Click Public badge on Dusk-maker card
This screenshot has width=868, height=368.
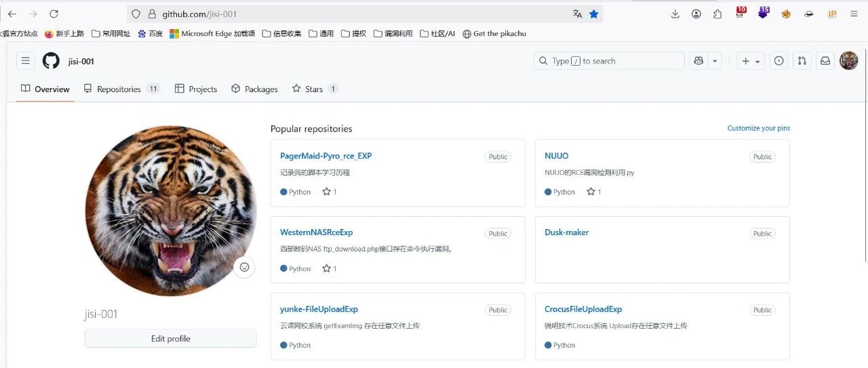[762, 233]
